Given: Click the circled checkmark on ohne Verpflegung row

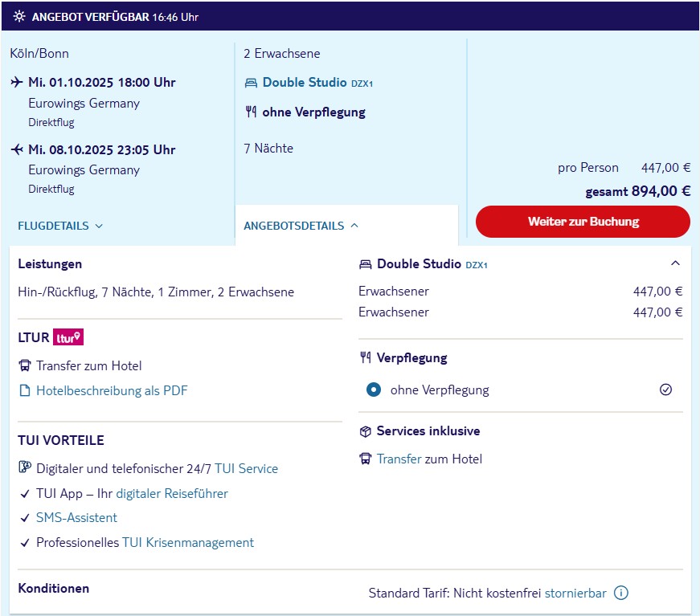Looking at the screenshot, I should (x=665, y=390).
